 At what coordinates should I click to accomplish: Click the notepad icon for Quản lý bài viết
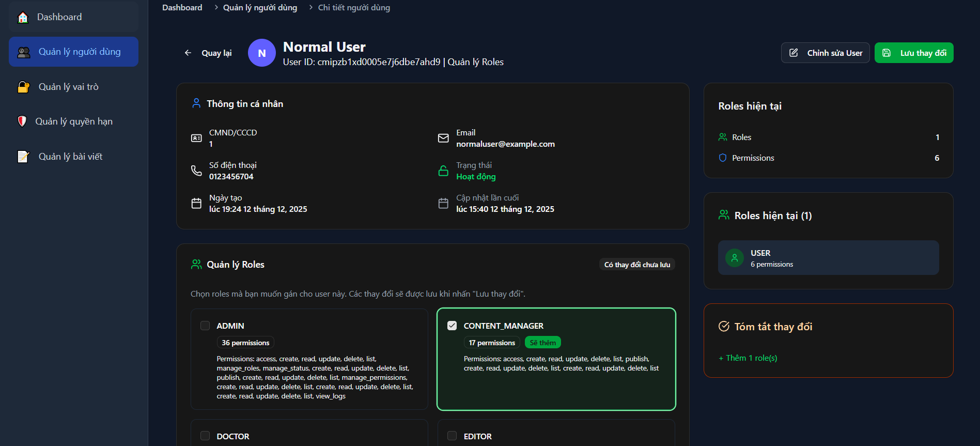click(23, 157)
